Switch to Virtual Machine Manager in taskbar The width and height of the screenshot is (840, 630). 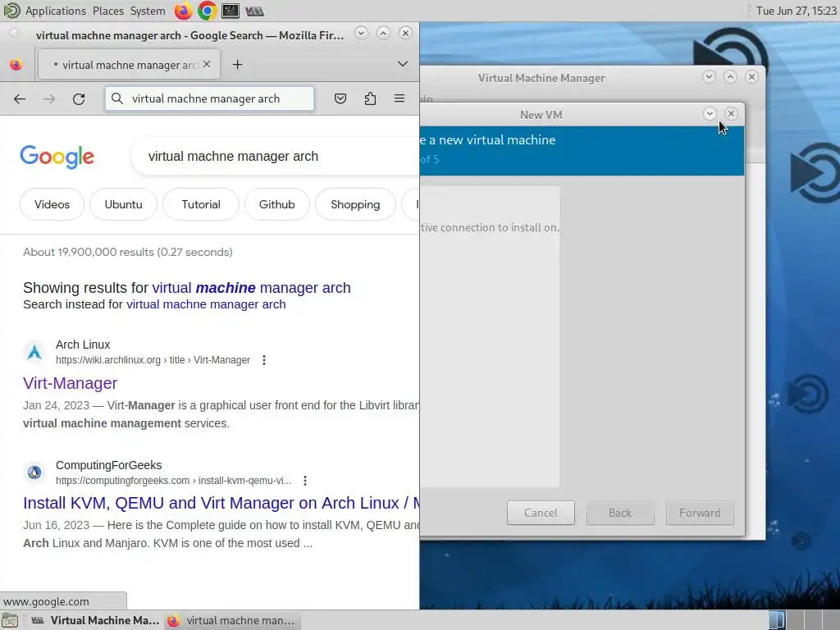[x=95, y=620]
